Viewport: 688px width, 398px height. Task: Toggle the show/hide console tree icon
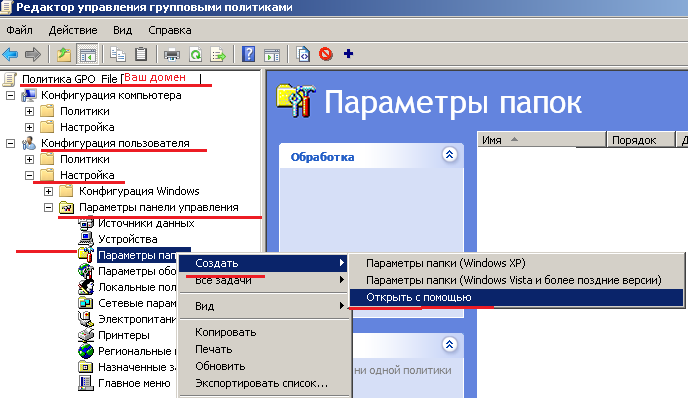pyautogui.click(x=87, y=55)
